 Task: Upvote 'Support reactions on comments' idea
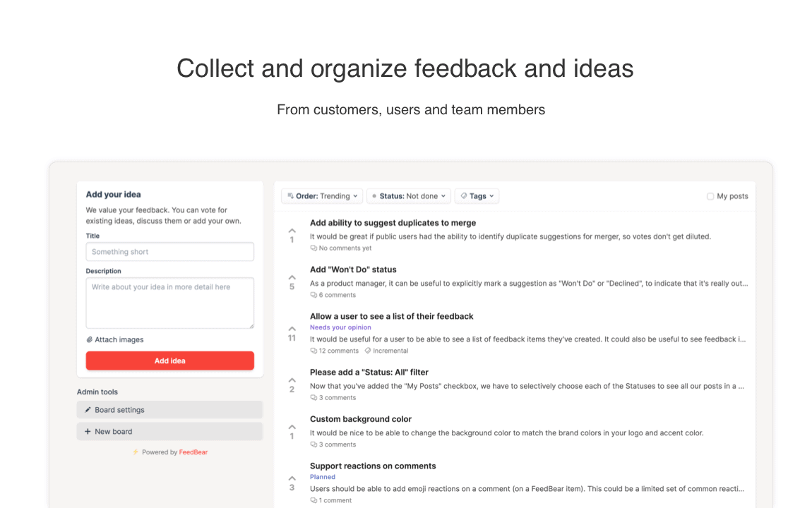[292, 478]
